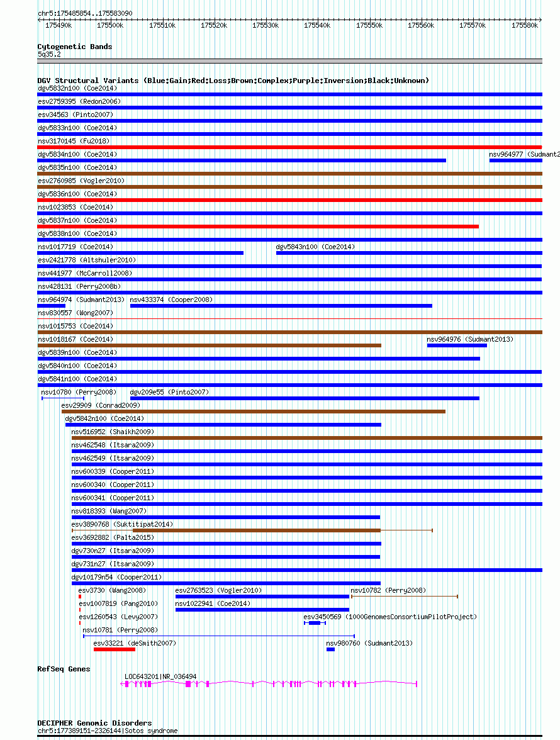Image resolution: width=560 pixels, height=740 pixels.
Task: Click nsv964974 (Sudmant2013) label
Action: [x=81, y=300]
